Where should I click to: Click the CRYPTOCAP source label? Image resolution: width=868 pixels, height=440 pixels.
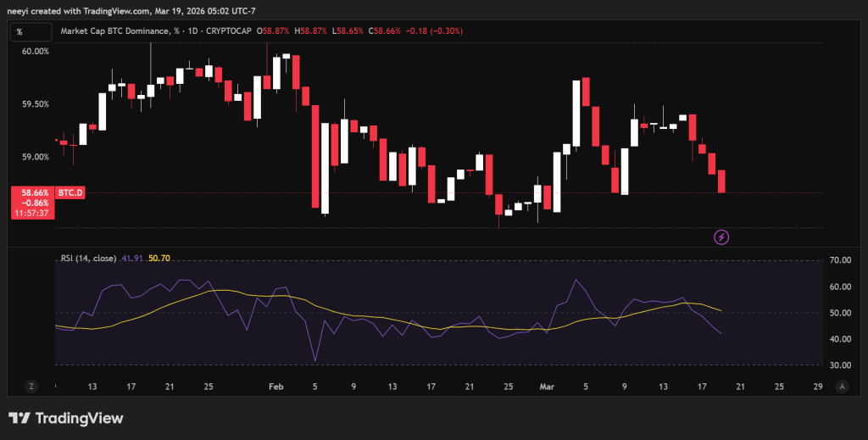point(231,31)
